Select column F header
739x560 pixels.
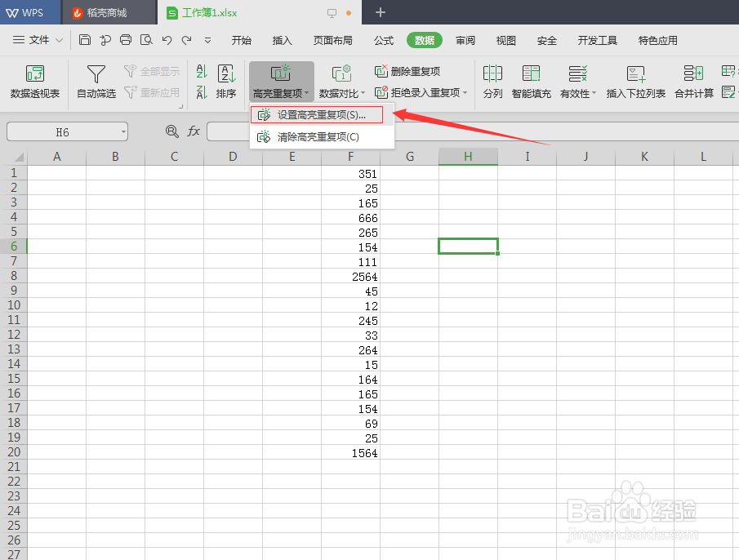click(350, 157)
